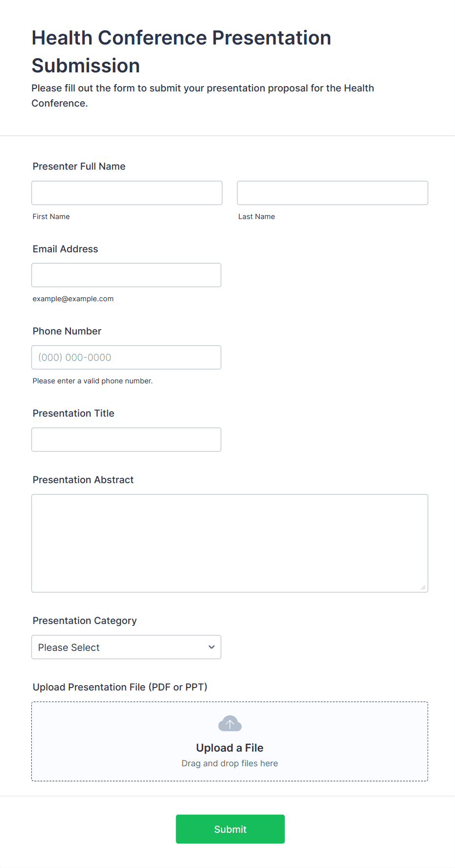This screenshot has height=868, width=455.
Task: Click the cloud upload icon
Action: point(229,724)
